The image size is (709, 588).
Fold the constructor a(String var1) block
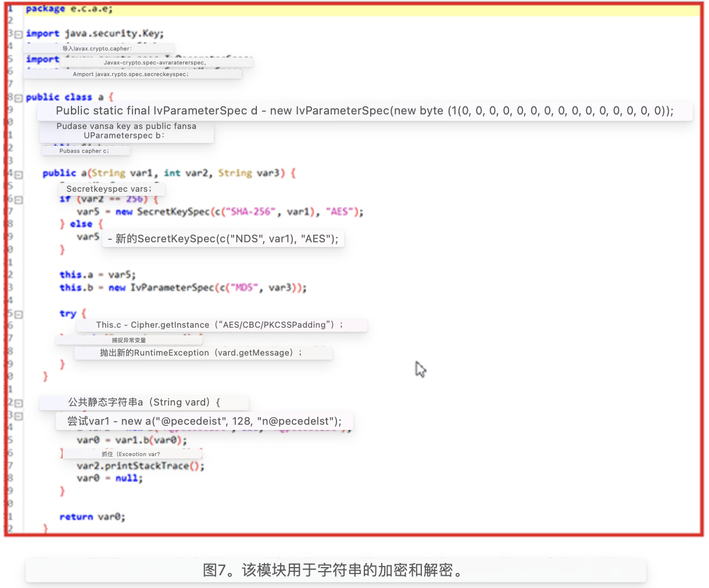tap(19, 174)
